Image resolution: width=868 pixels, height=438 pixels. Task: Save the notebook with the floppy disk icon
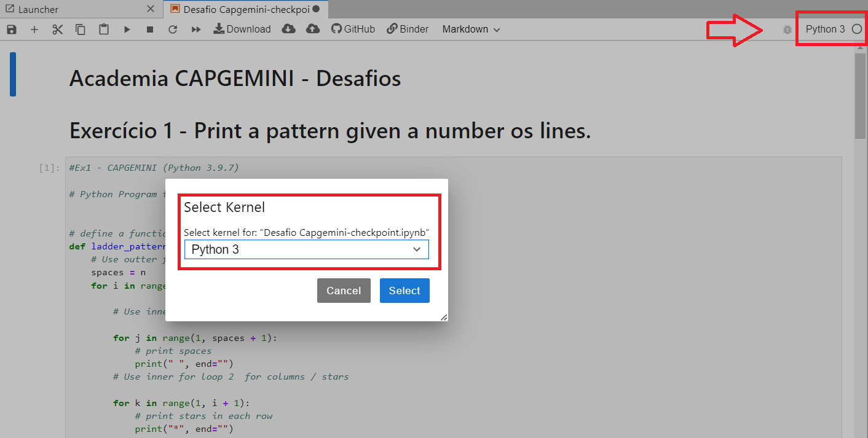pos(11,29)
